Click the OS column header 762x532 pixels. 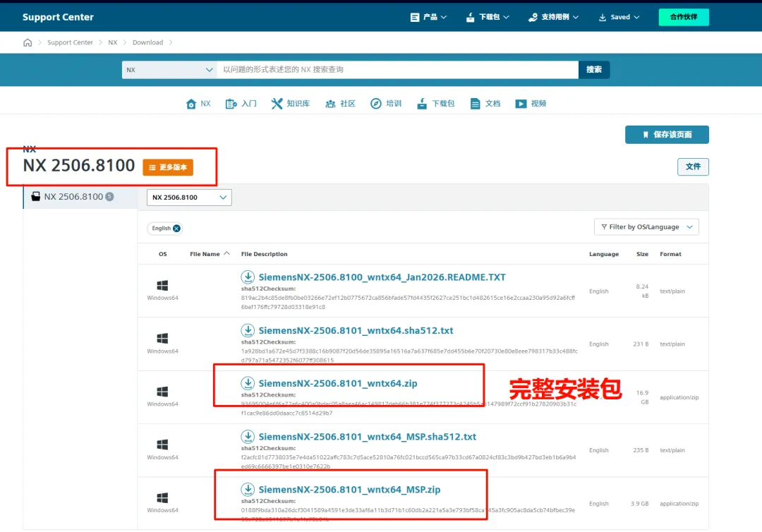pos(162,254)
